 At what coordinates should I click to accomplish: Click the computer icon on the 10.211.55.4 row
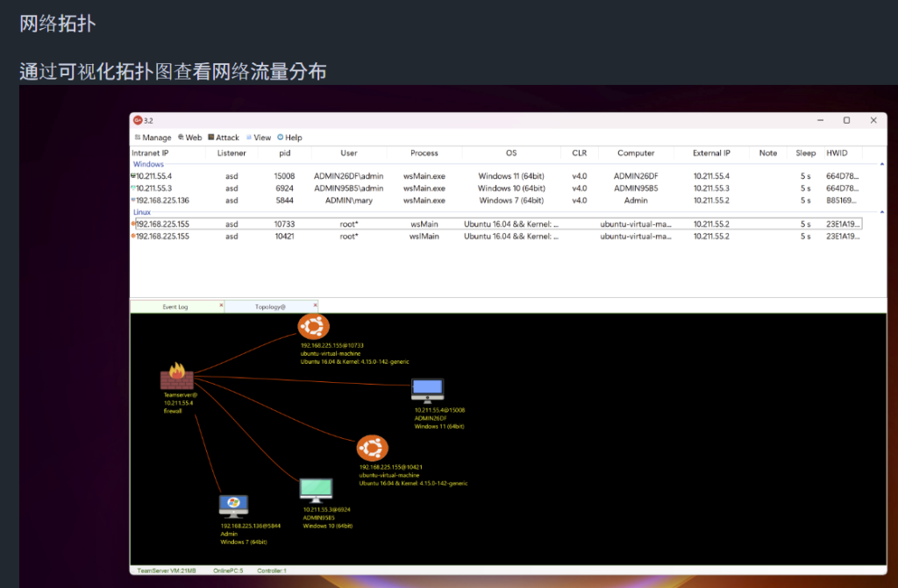(133, 175)
